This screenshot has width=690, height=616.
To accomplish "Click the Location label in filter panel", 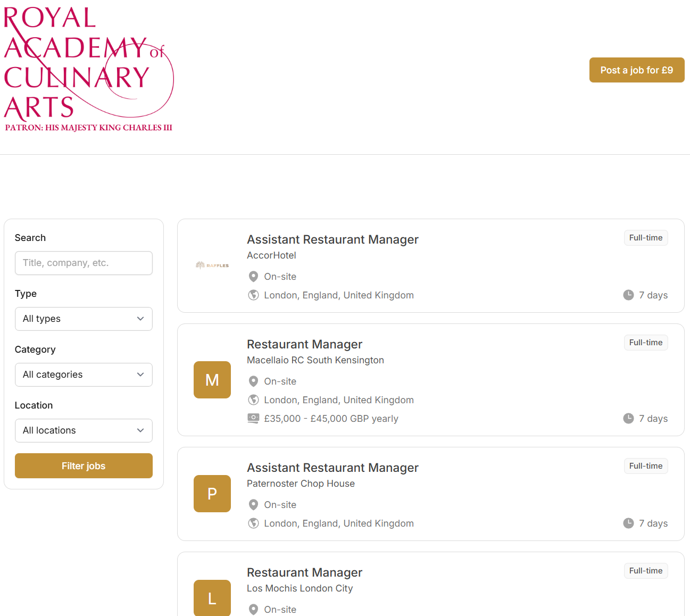I will point(34,405).
